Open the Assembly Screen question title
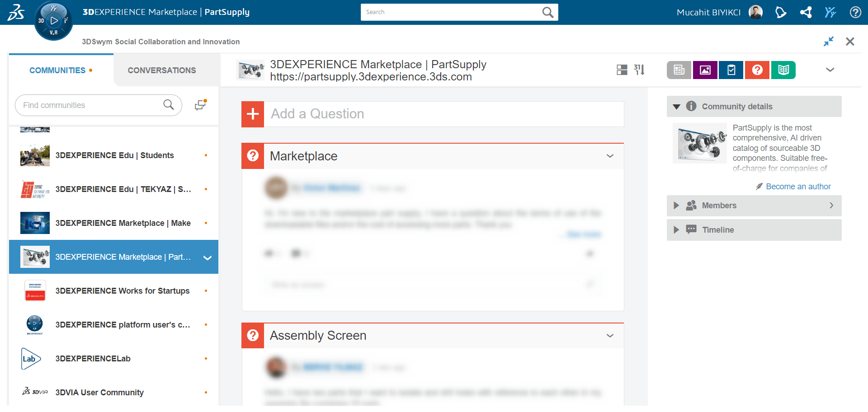Image resolution: width=868 pixels, height=412 pixels. coord(318,336)
